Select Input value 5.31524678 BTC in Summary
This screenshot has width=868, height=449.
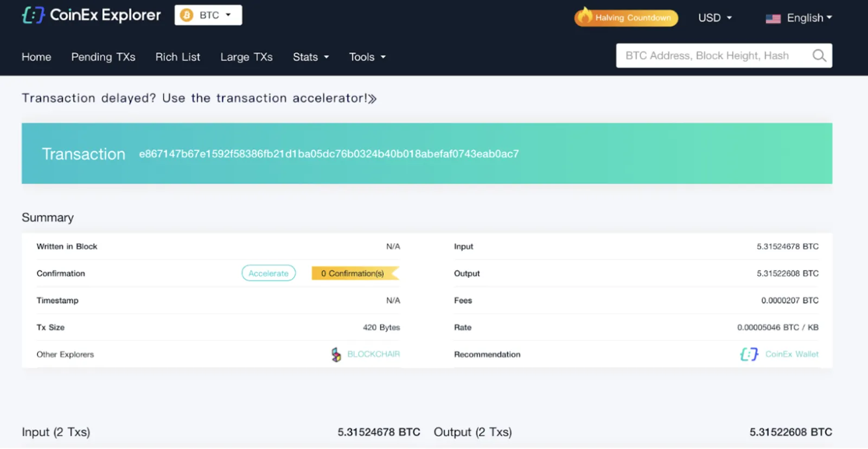(788, 246)
